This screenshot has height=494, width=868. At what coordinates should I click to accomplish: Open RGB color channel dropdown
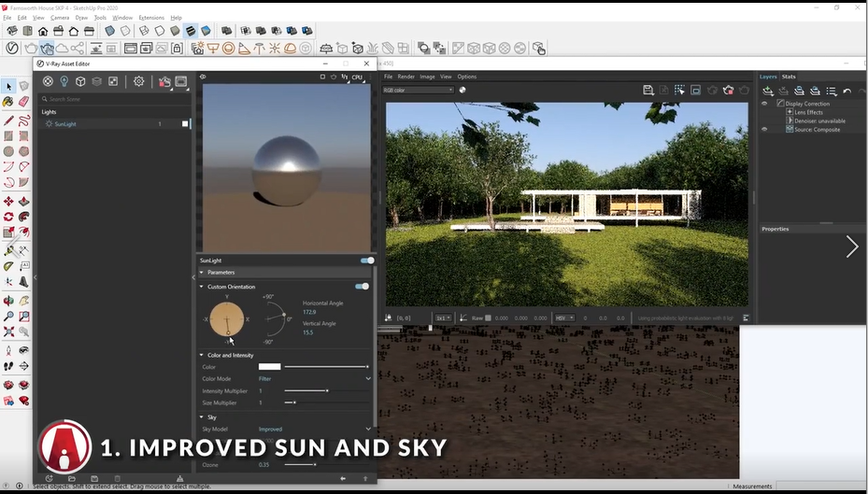(418, 90)
